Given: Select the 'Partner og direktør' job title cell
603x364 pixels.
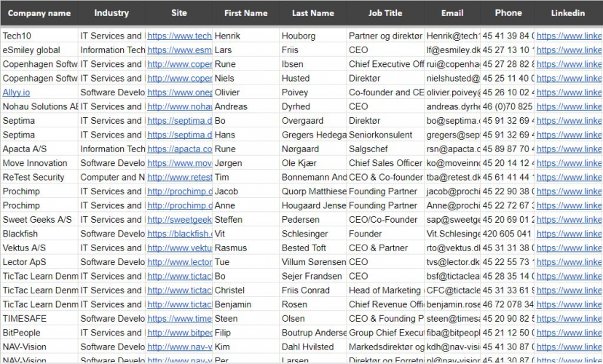Looking at the screenshot, I should pyautogui.click(x=385, y=36).
